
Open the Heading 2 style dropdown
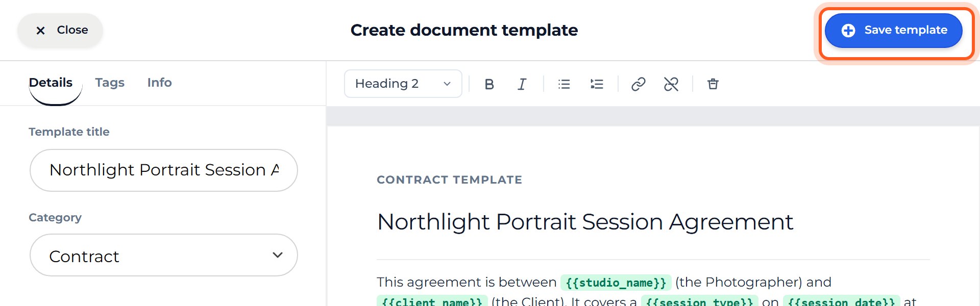(x=403, y=84)
